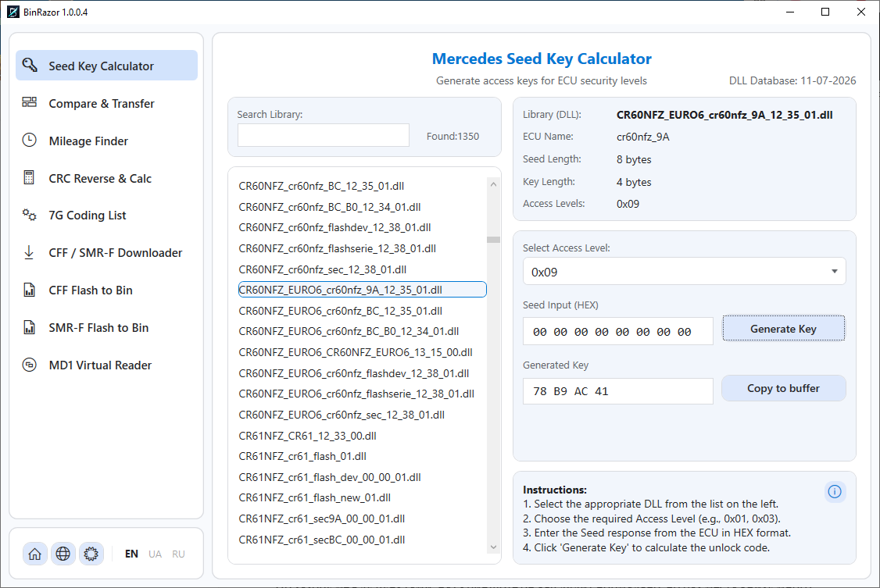Click the Compare & Transfer sidebar icon
This screenshot has width=880, height=588.
coord(29,102)
